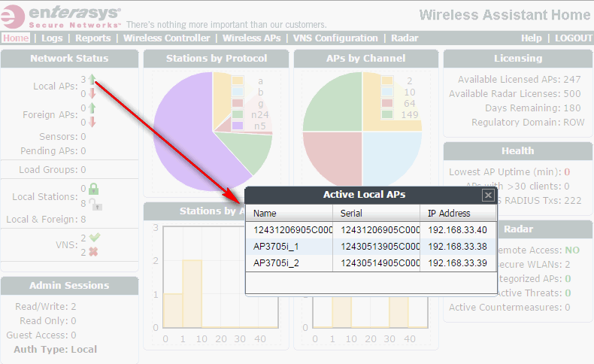Image resolution: width=594 pixels, height=364 pixels.
Task: Close the Active Local APs popup
Action: 488,195
